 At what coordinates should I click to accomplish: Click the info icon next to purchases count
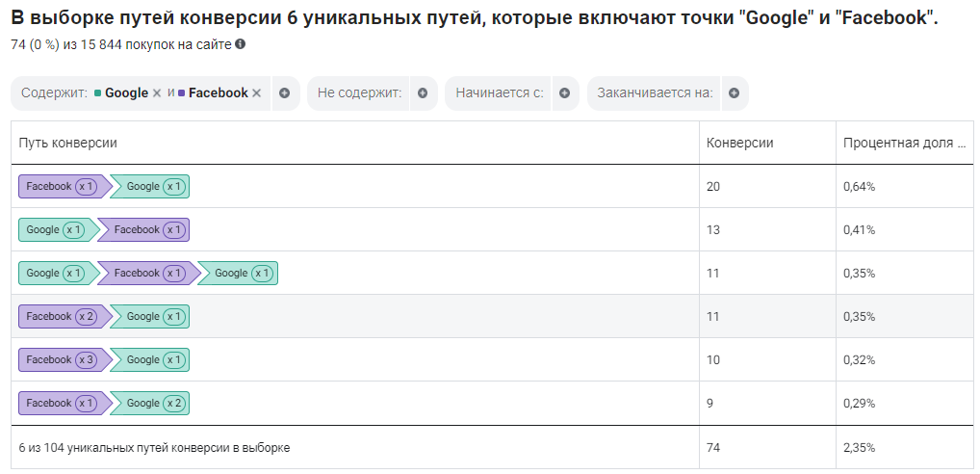240,44
